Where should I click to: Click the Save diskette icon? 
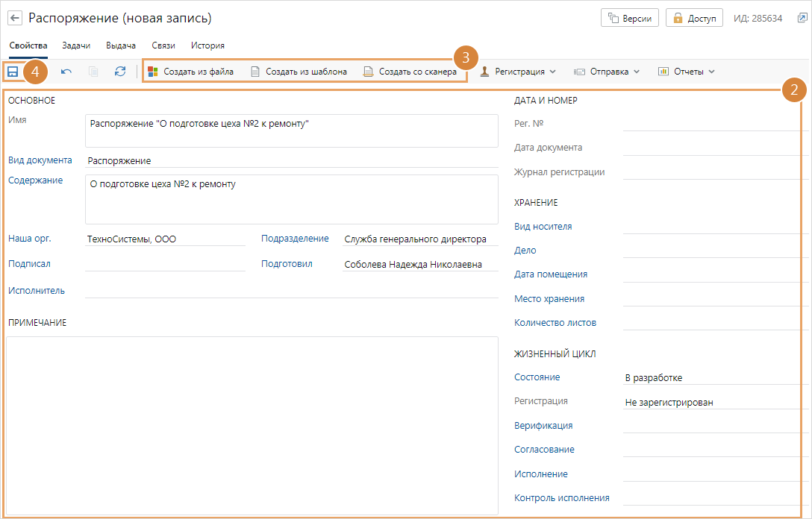[x=13, y=72]
